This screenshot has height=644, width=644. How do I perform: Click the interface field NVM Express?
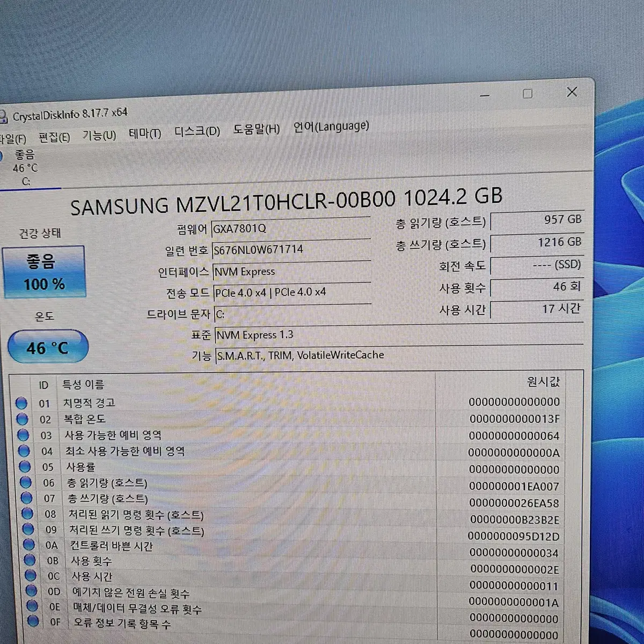(x=291, y=272)
